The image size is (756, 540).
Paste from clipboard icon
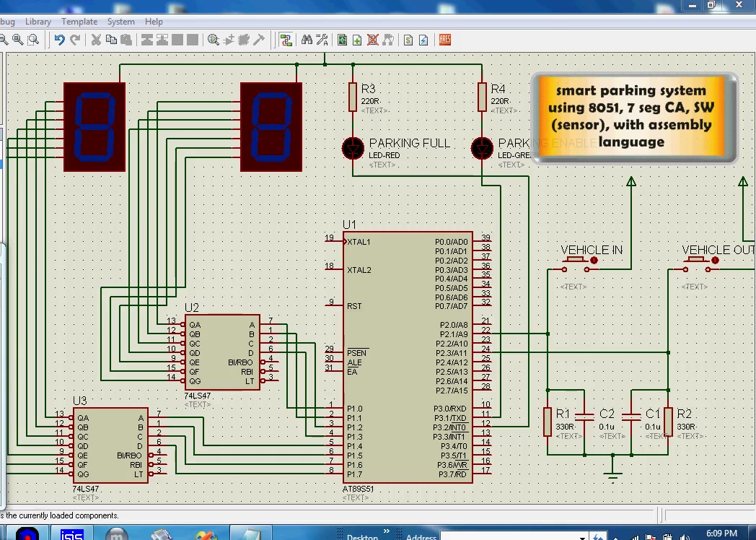tap(126, 40)
